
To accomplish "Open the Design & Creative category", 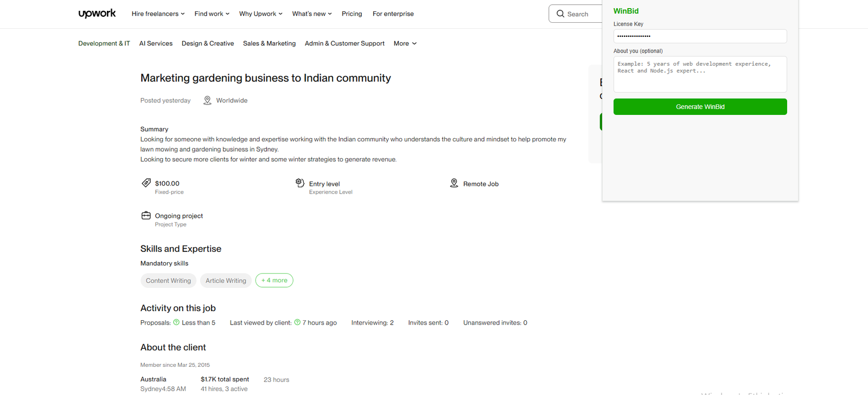I will tap(207, 43).
